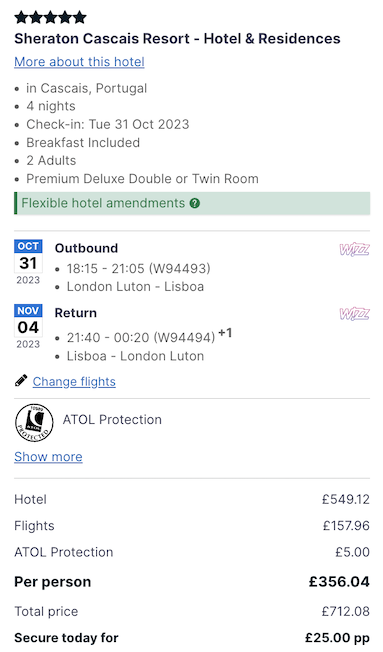Click the pencil icon beside Change flights
This screenshot has height=652, width=383.
[x=21, y=380]
